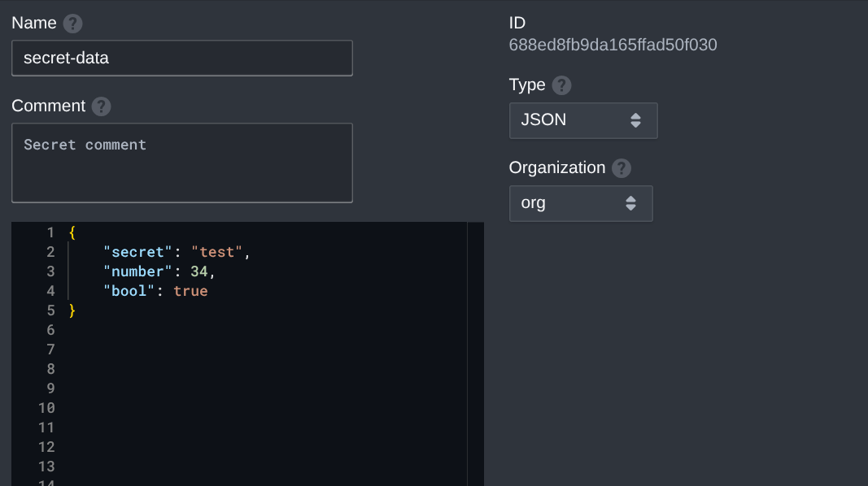Click the closing brace on line 5
The image size is (868, 486).
tap(72, 310)
